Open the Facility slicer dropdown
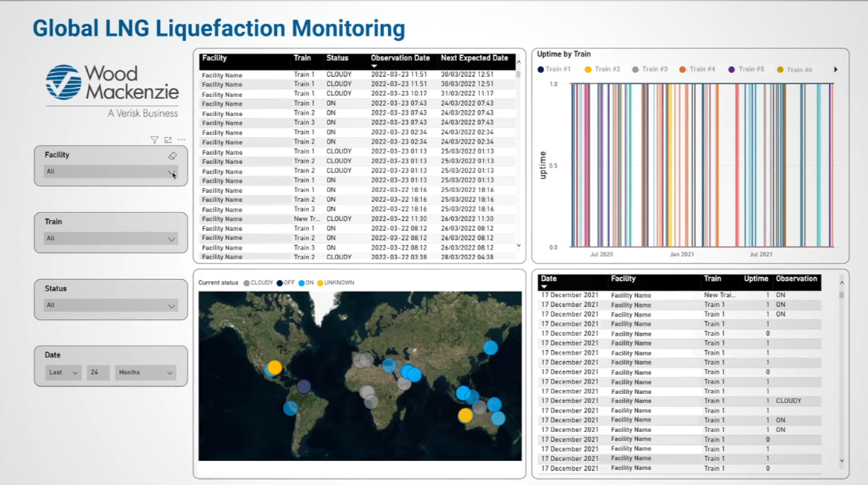This screenshot has height=485, width=868. point(172,171)
